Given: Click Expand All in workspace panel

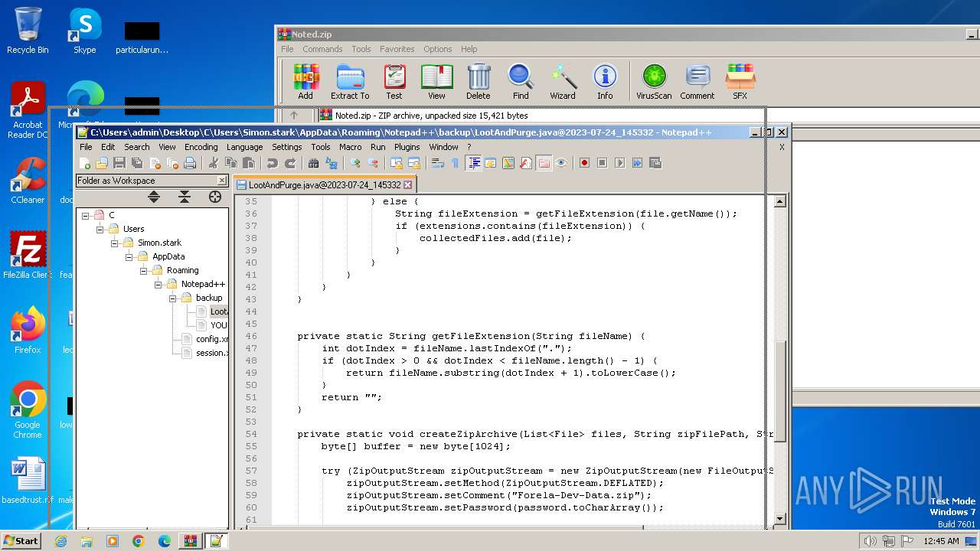Looking at the screenshot, I should point(154,197).
